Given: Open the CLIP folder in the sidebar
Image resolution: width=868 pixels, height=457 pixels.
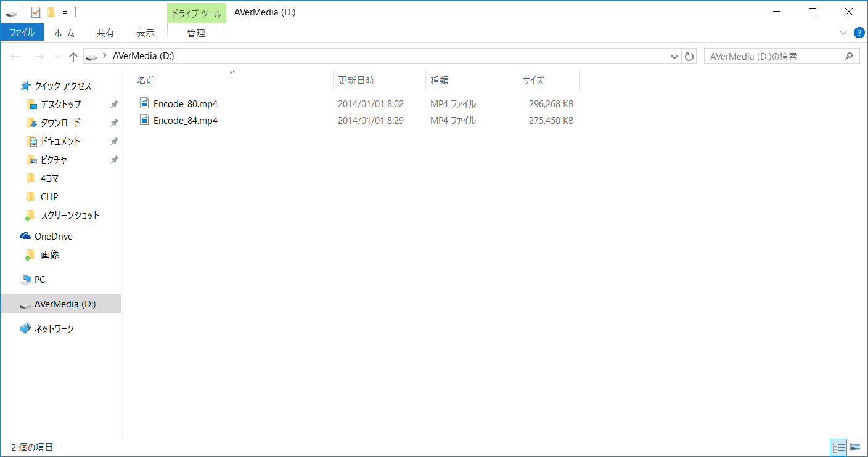Looking at the screenshot, I should point(49,196).
